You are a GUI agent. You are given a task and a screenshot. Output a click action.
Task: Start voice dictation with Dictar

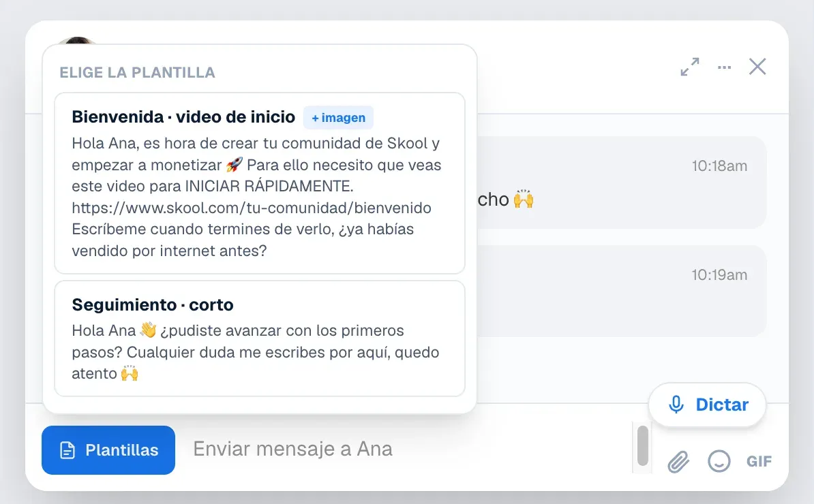(x=707, y=405)
